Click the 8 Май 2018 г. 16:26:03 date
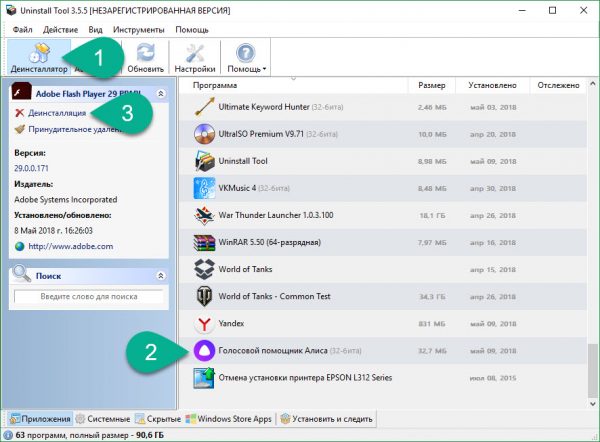 click(53, 230)
